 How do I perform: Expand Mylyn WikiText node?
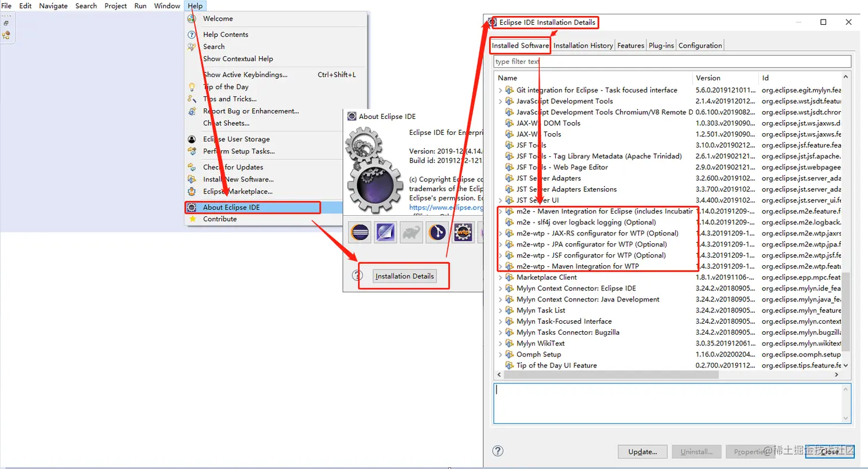point(500,343)
